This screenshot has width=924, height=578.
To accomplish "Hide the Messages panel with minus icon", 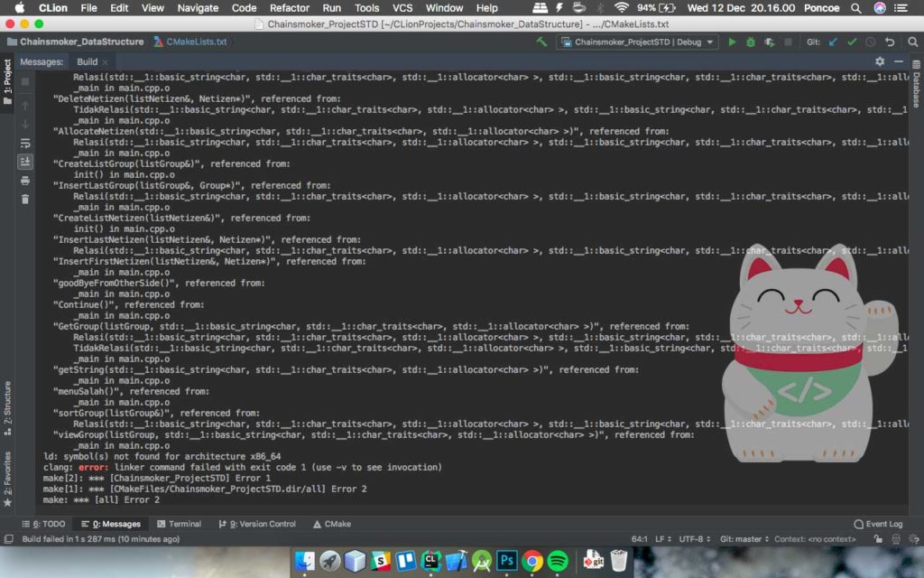I will 899,61.
